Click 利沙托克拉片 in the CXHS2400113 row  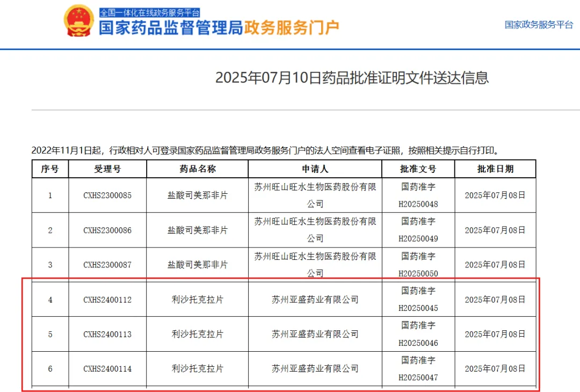(198, 335)
